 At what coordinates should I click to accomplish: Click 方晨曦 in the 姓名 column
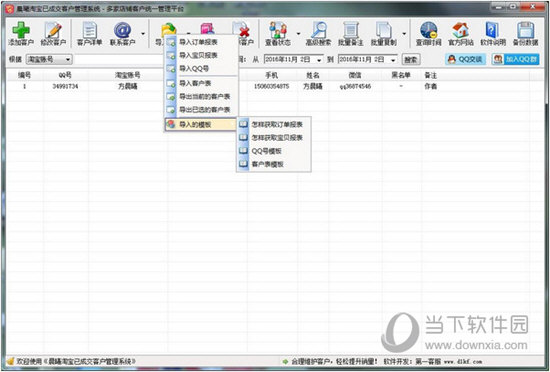coord(313,86)
